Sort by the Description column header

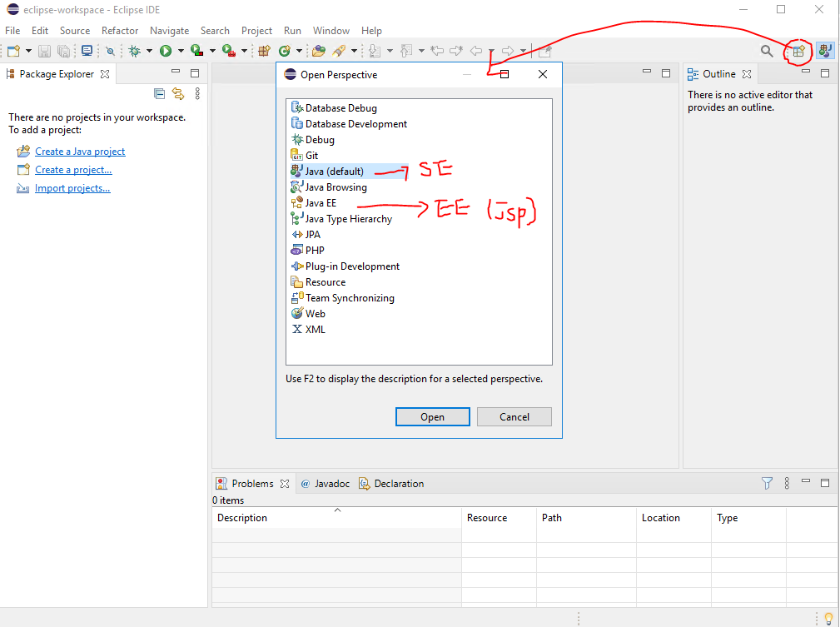tap(336, 518)
